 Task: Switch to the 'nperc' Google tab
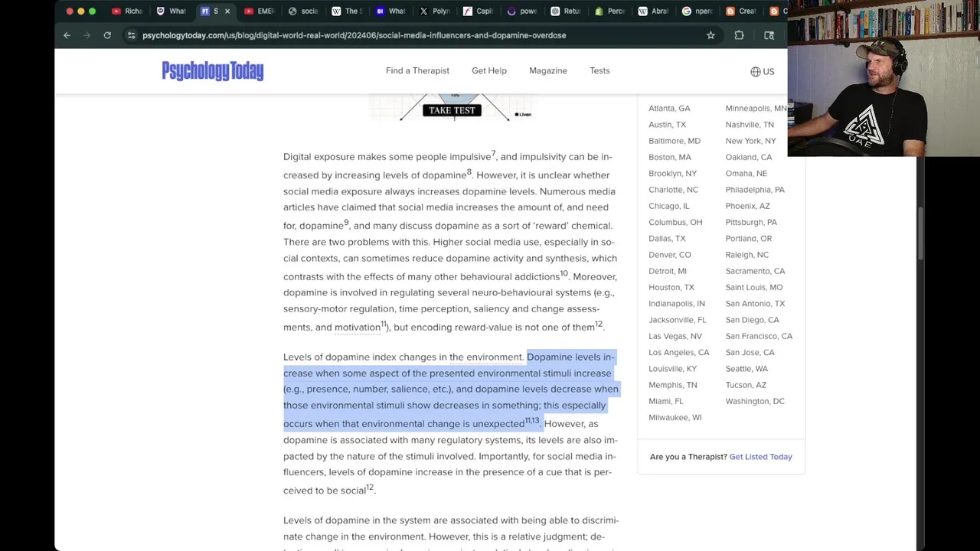click(697, 11)
